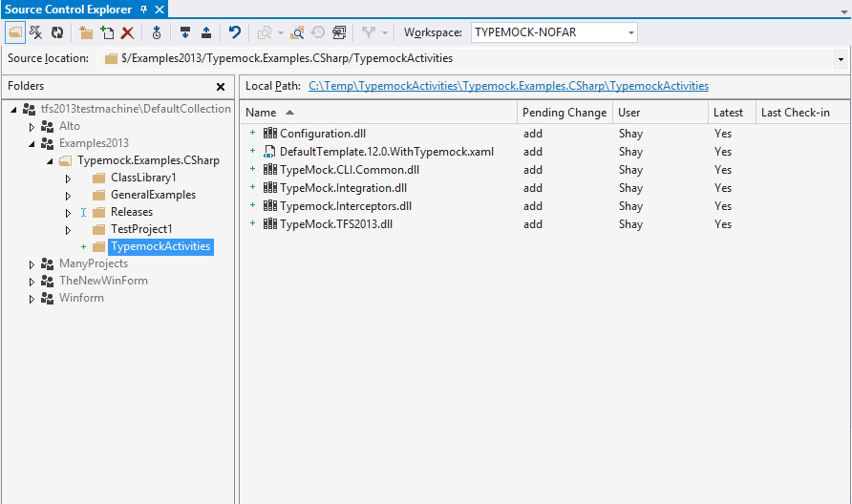Viewport: 852px width, 504px height.
Task: Click the Undo Pending Changes icon
Action: [x=235, y=32]
